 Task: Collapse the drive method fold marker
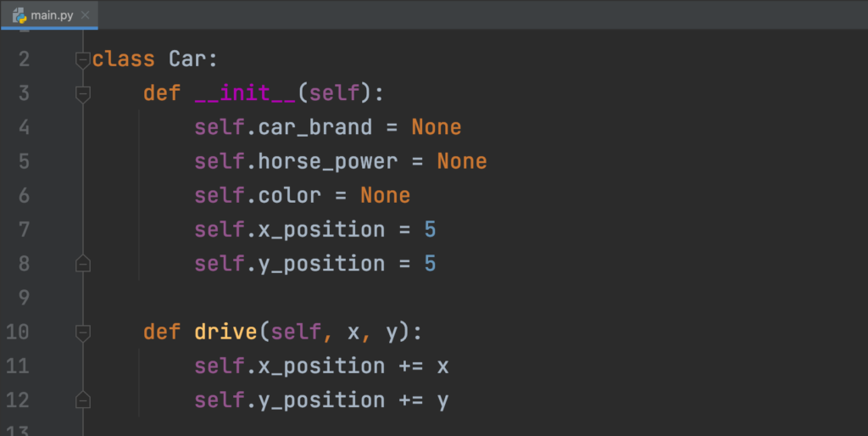[x=82, y=332]
